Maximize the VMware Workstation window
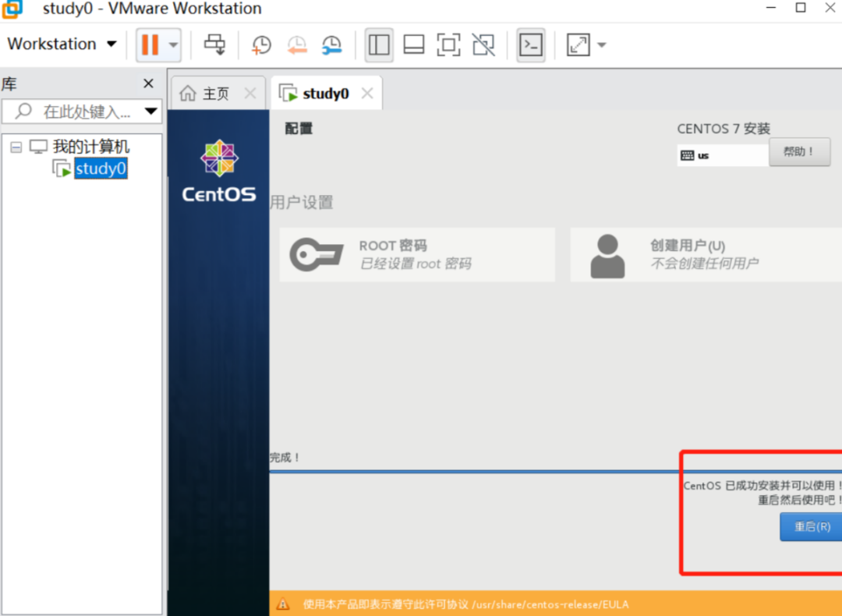 [x=801, y=8]
